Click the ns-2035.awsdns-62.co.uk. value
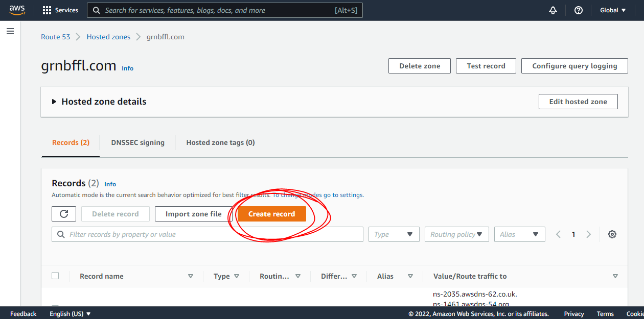Screen dimensions: 644x319 pos(475,294)
